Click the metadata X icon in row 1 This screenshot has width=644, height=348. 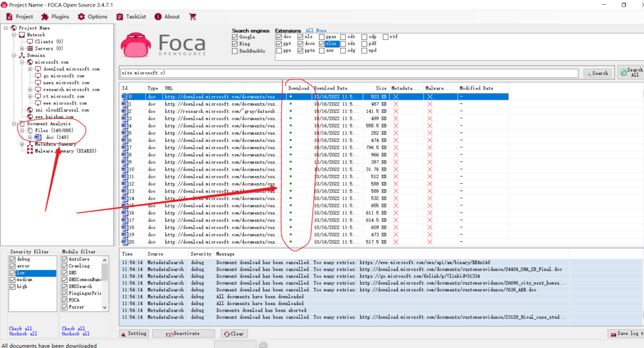(396, 104)
